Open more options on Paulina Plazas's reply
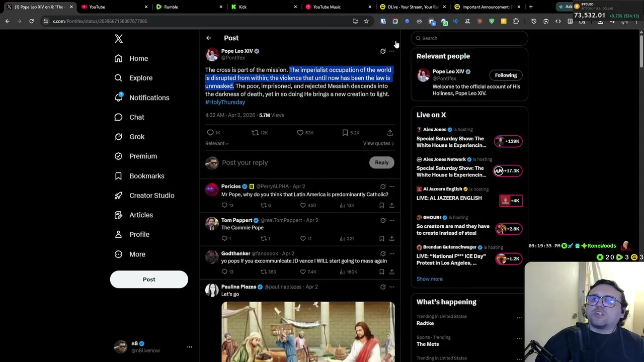The height and width of the screenshot is (362, 644). click(392, 287)
